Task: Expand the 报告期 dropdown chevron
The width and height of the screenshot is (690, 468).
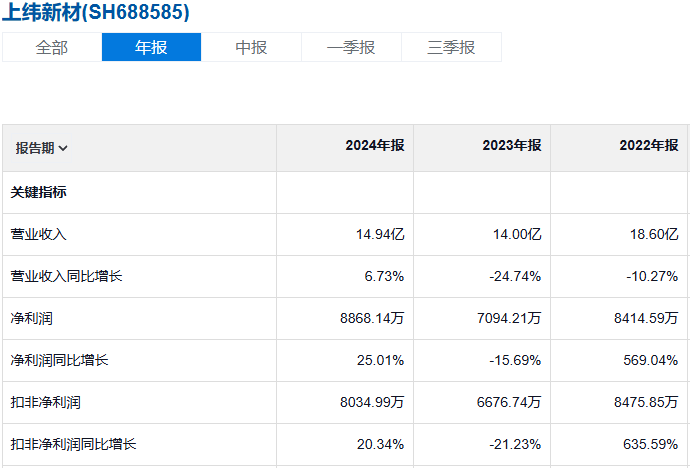Action: [x=63, y=148]
